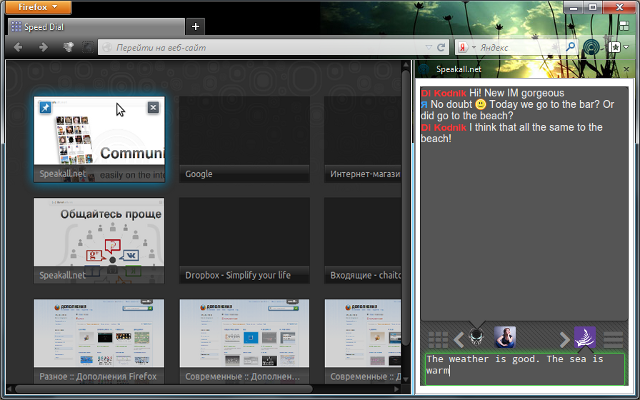Expand the Yandex search engine dropdown

472,47
